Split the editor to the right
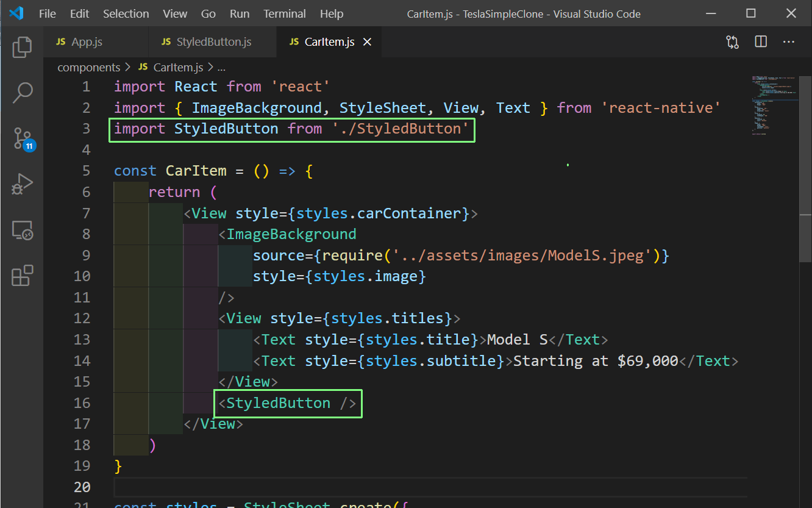Viewport: 812px width, 508px height. click(761, 41)
